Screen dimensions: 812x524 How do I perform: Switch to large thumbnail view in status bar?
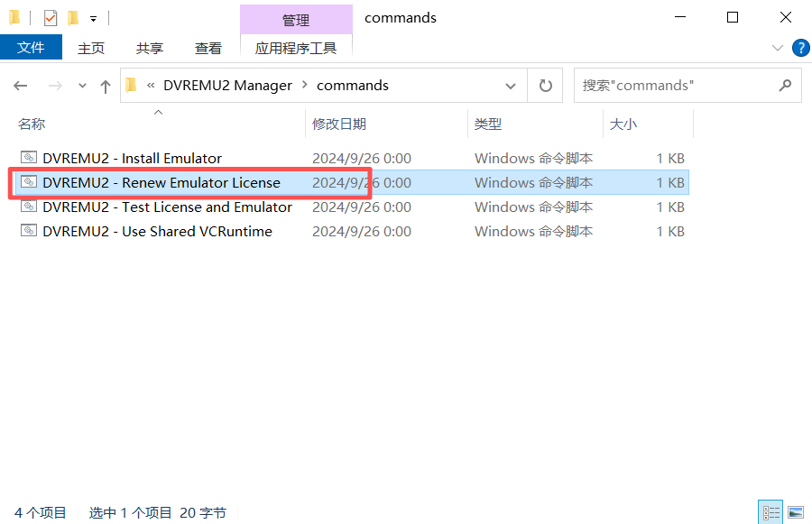(798, 511)
